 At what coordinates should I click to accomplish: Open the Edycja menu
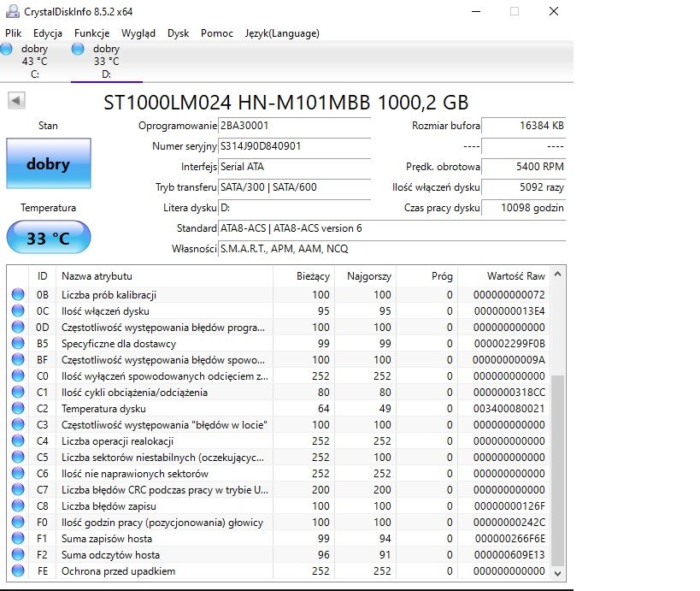click(x=47, y=33)
